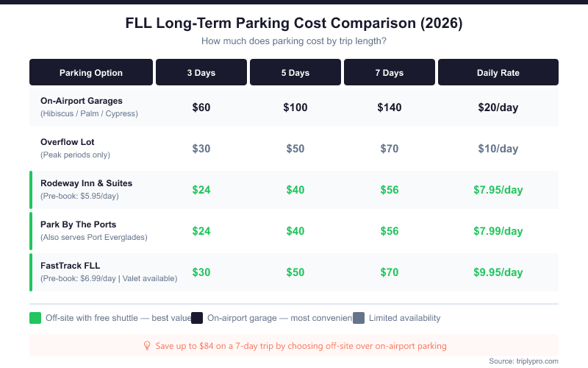The image size is (588, 368).
Task: Click the Overflow Lot row label
Action: point(68,142)
